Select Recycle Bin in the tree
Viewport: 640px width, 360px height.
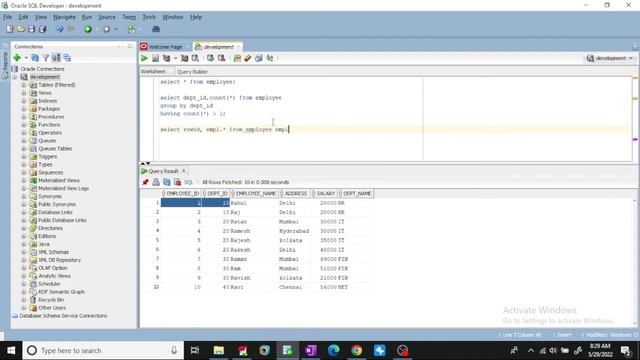pos(51,300)
